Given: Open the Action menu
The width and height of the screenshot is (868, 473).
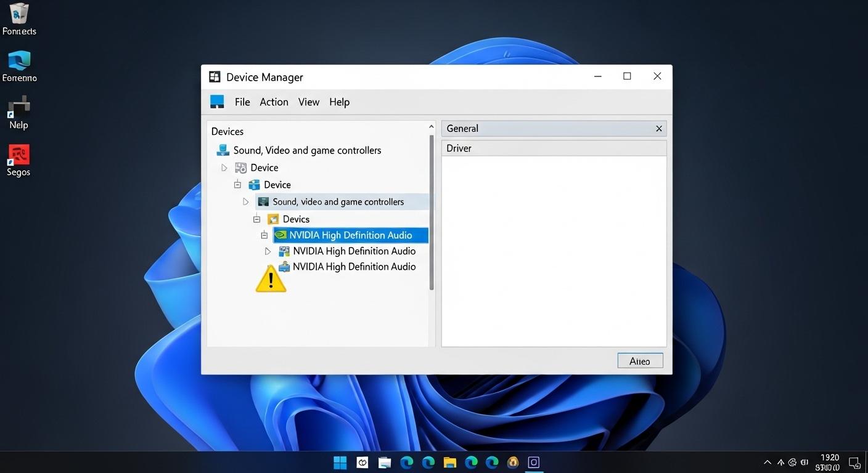Looking at the screenshot, I should (x=274, y=102).
